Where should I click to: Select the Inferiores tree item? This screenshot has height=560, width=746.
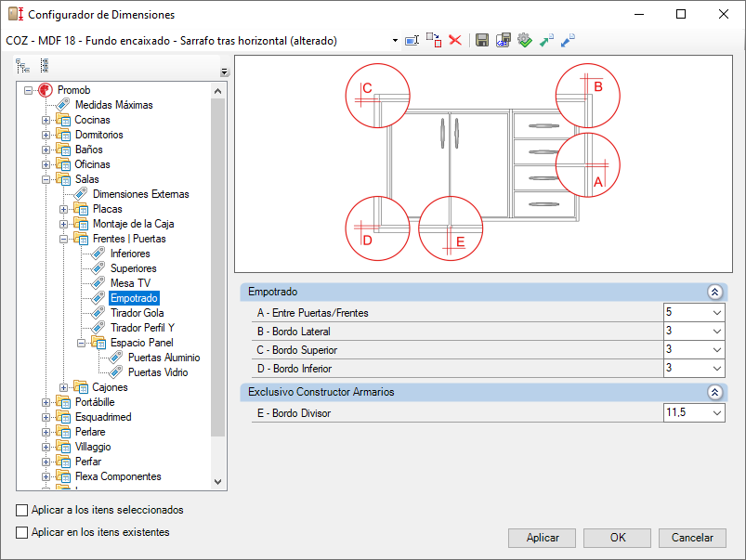click(130, 254)
